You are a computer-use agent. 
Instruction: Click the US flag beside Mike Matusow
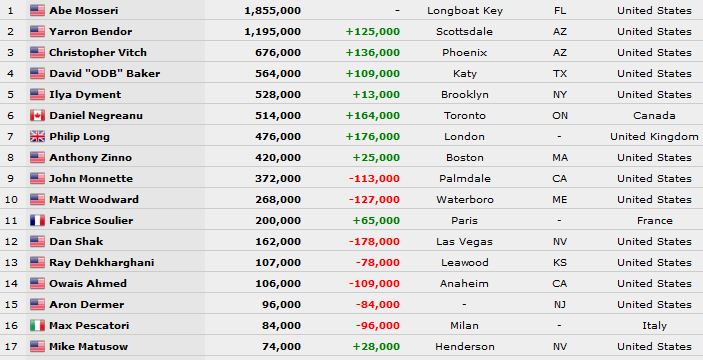37,347
